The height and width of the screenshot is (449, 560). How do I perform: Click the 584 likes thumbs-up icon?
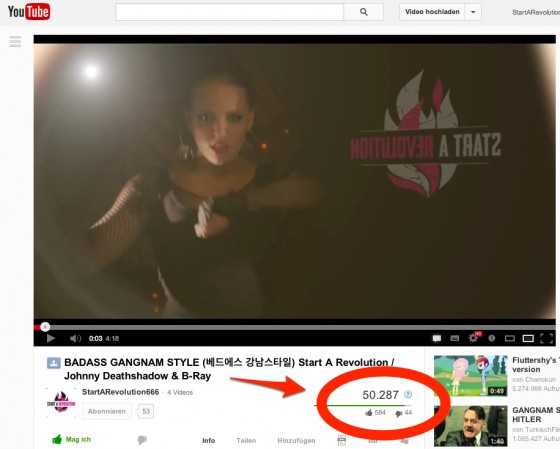tap(369, 413)
